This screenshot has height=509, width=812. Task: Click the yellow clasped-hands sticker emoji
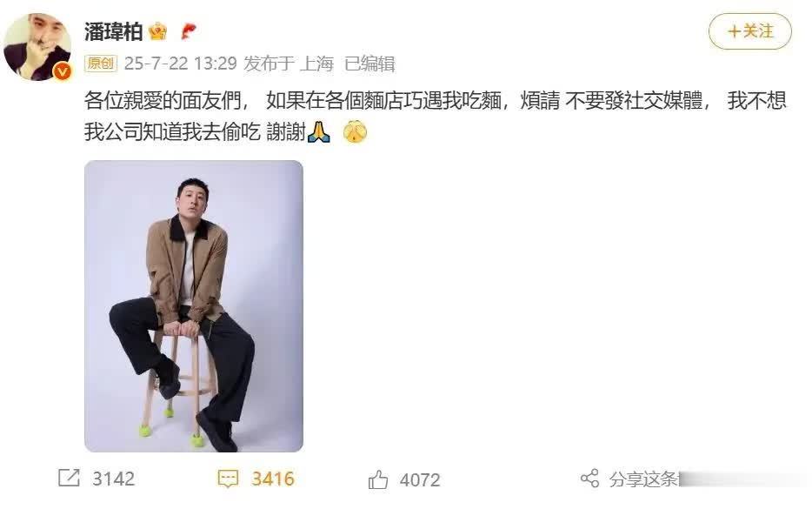[356, 132]
